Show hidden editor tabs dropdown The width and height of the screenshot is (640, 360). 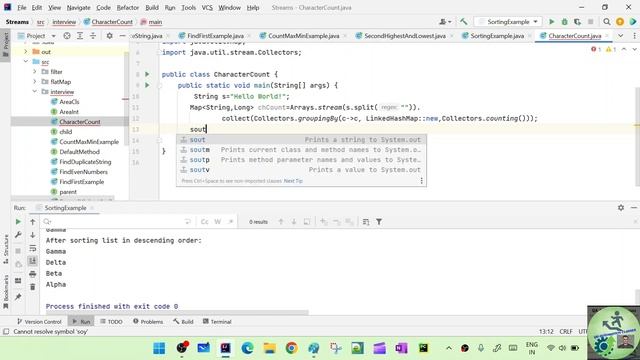(620, 36)
